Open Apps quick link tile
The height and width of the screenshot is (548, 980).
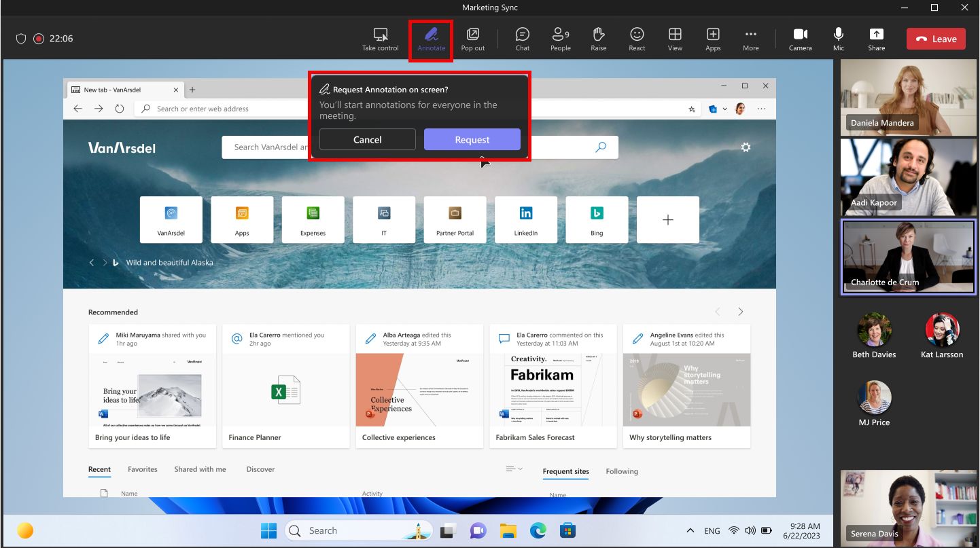pos(242,219)
